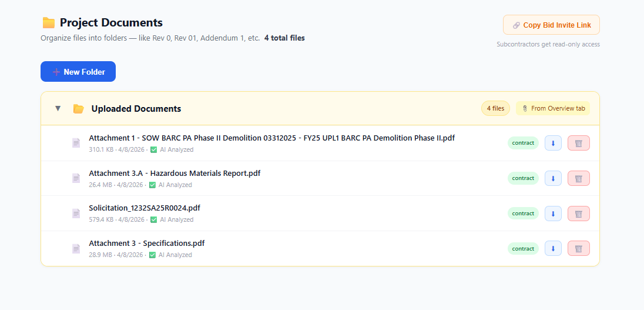644x310 pixels.
Task: Open Attachment 3.A Hazardous Materials Report.pdf
Action: click(175, 173)
